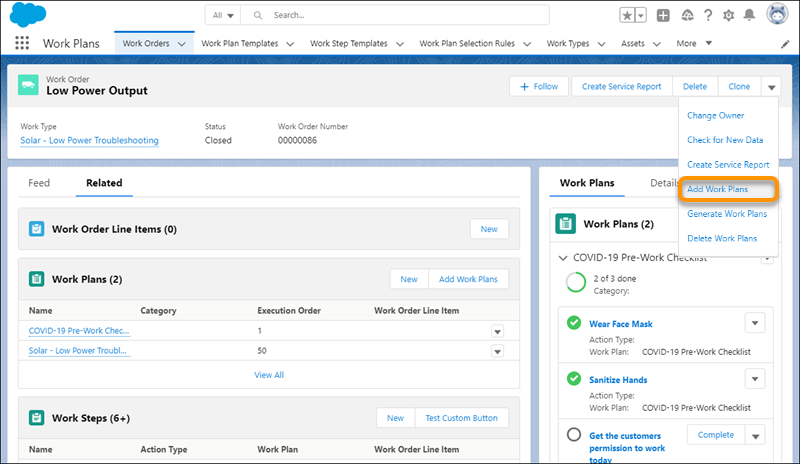The width and height of the screenshot is (800, 464).
Task: Open the All search scope dropdown
Action: point(223,15)
